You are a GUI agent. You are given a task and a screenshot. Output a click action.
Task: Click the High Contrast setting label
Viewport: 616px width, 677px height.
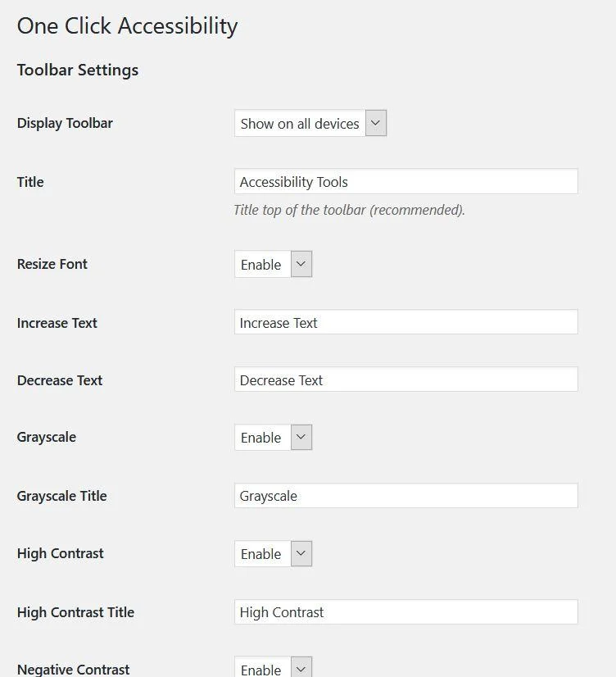[x=60, y=553]
